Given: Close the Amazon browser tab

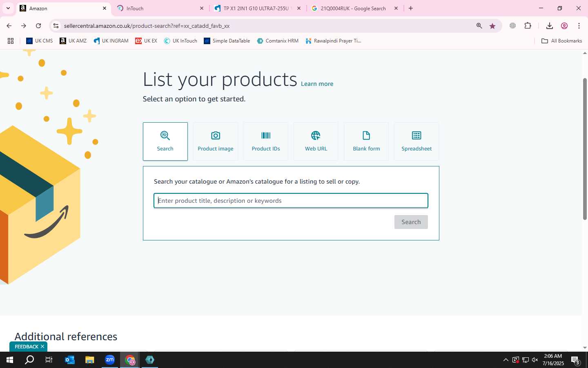Looking at the screenshot, I should tap(105, 8).
